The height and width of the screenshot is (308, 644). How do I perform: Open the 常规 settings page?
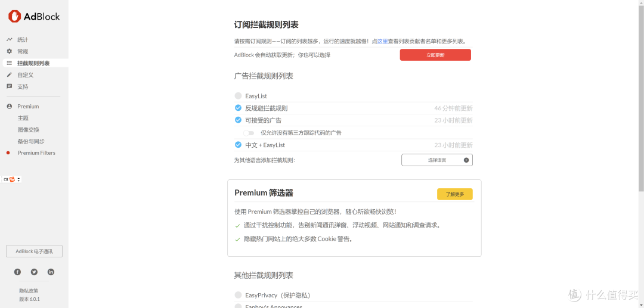(23, 51)
